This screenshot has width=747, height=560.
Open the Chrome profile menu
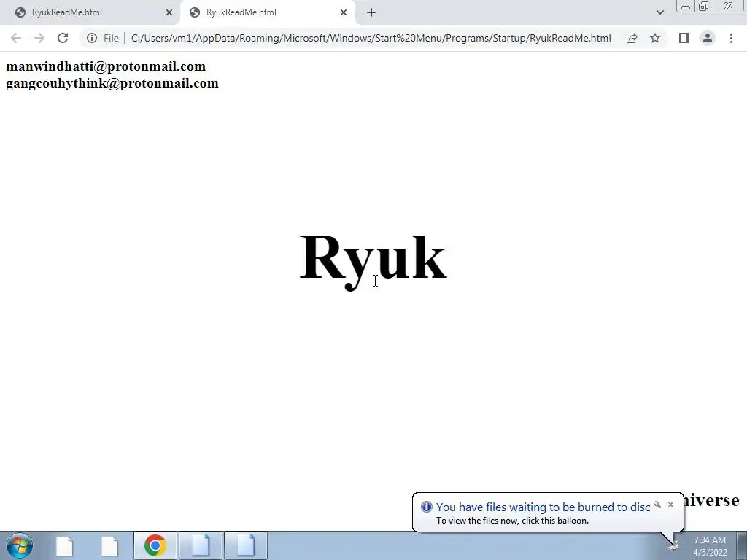(708, 38)
